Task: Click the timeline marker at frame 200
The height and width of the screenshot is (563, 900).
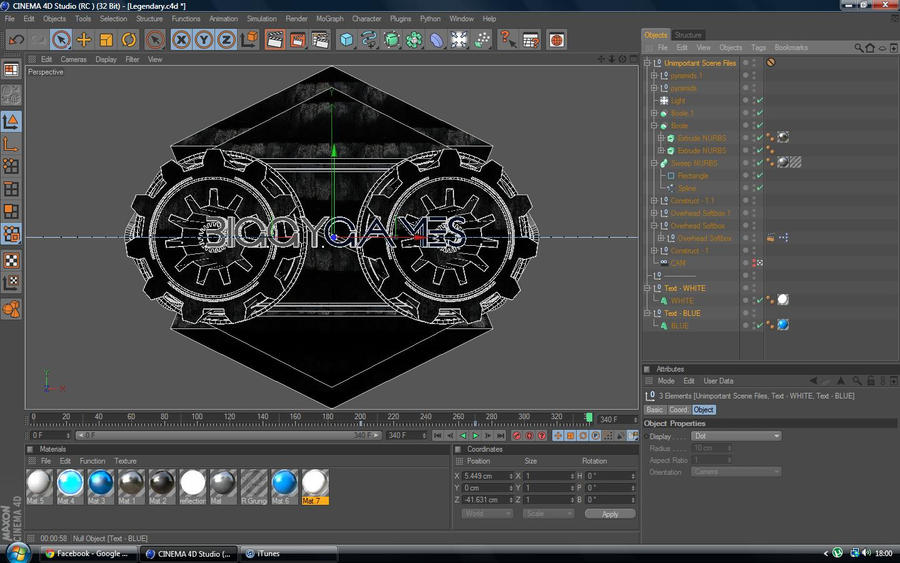Action: [x=360, y=422]
